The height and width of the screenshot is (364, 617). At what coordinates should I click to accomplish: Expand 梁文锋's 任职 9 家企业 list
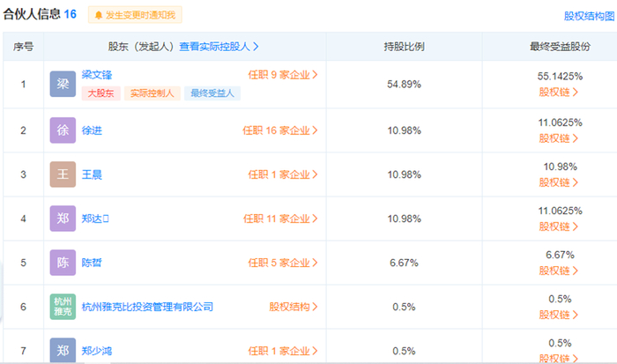click(282, 75)
